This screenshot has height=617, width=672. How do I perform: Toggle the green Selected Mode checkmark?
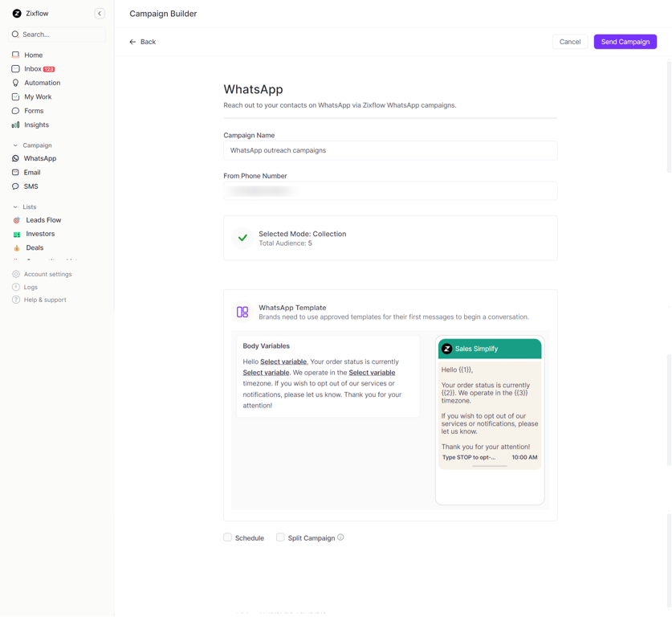coord(242,238)
